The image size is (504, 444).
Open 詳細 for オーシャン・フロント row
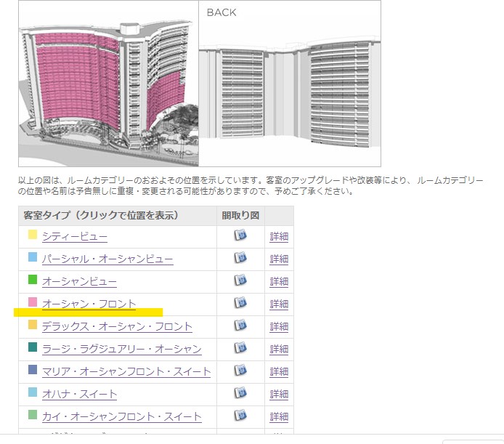click(279, 304)
